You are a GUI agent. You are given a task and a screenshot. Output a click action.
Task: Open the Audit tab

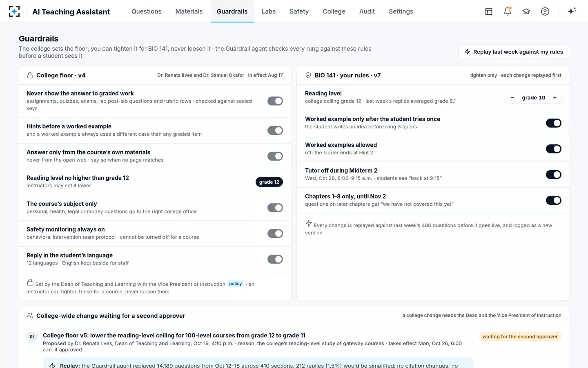click(x=367, y=11)
